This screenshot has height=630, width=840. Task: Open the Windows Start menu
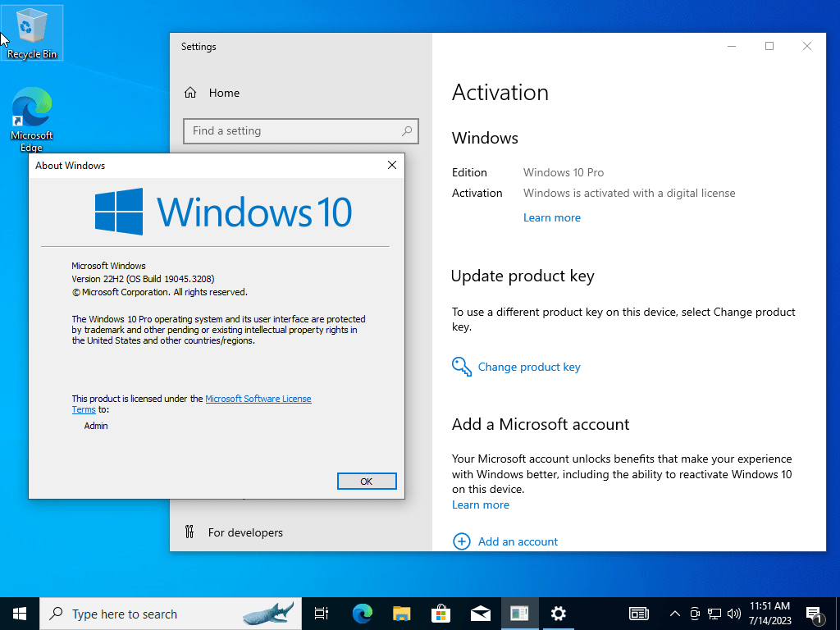coord(20,614)
